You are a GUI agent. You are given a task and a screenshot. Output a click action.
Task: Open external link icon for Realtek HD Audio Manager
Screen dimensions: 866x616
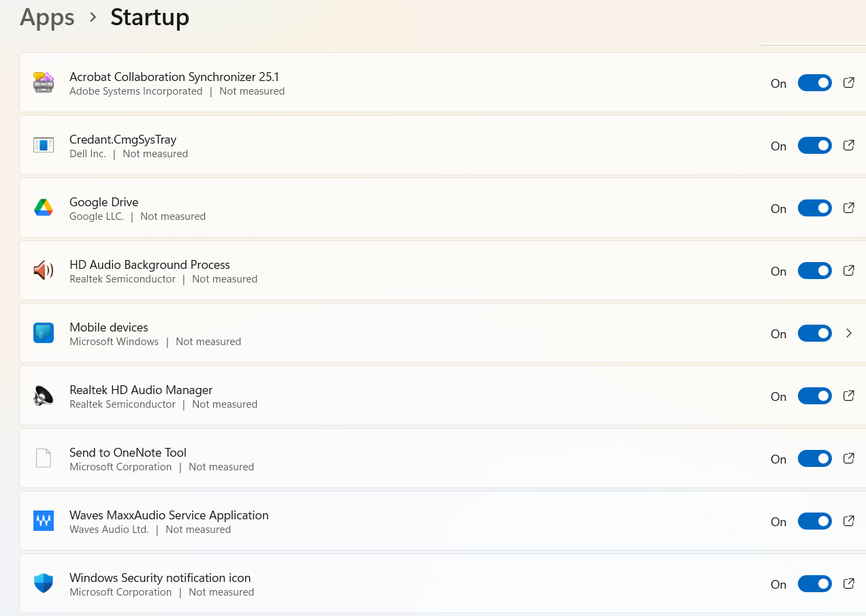(x=849, y=395)
